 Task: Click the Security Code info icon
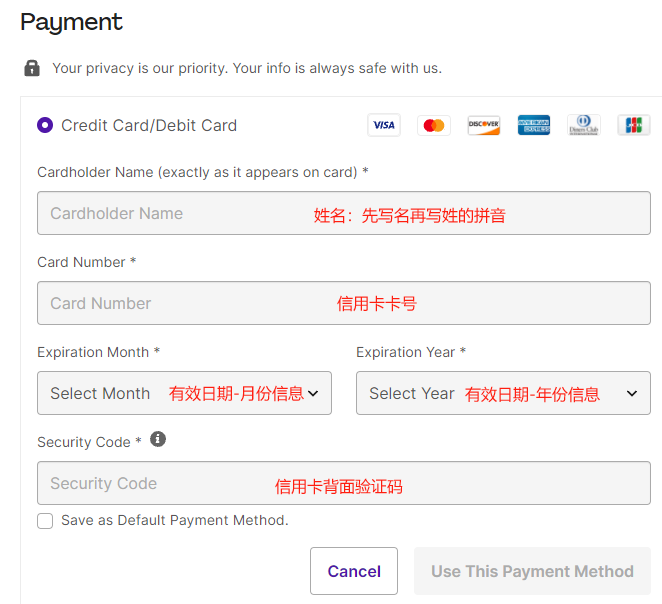click(x=158, y=439)
